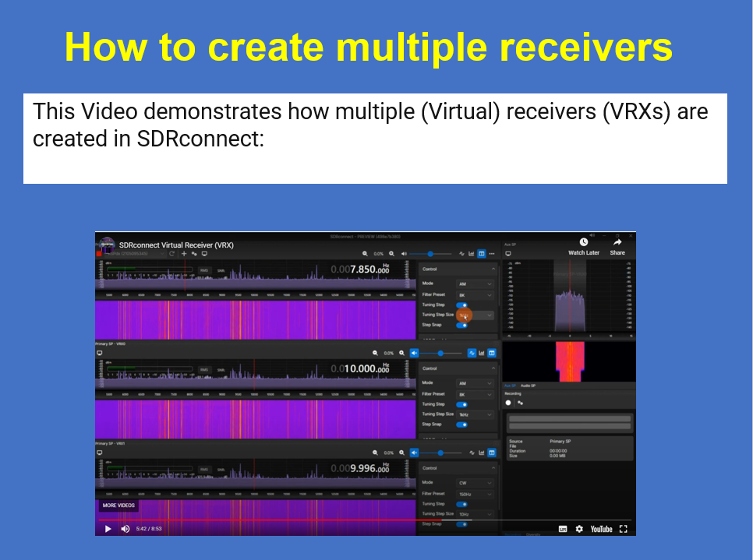
Task: Toggle YouTube subtitles/captions button
Action: [x=563, y=529]
